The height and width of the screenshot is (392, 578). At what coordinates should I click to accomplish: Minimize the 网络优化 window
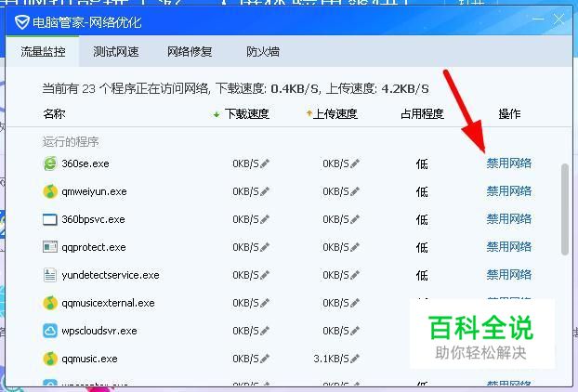538,19
